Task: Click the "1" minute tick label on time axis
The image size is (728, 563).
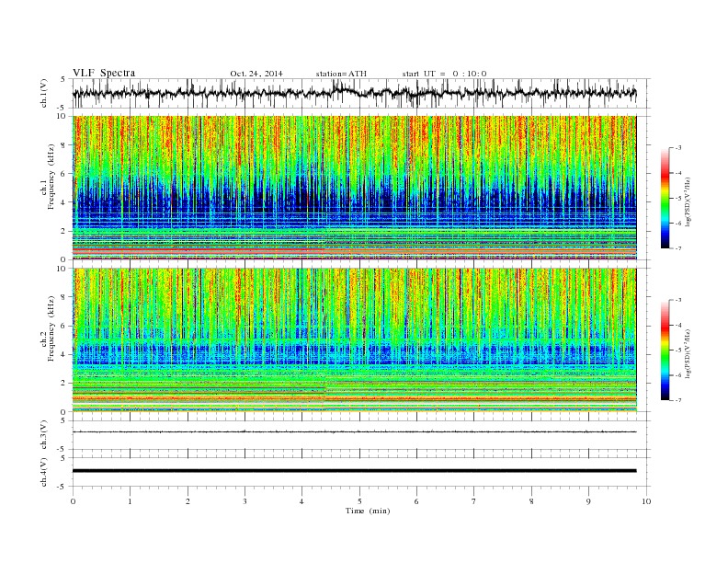Action: 130,501
